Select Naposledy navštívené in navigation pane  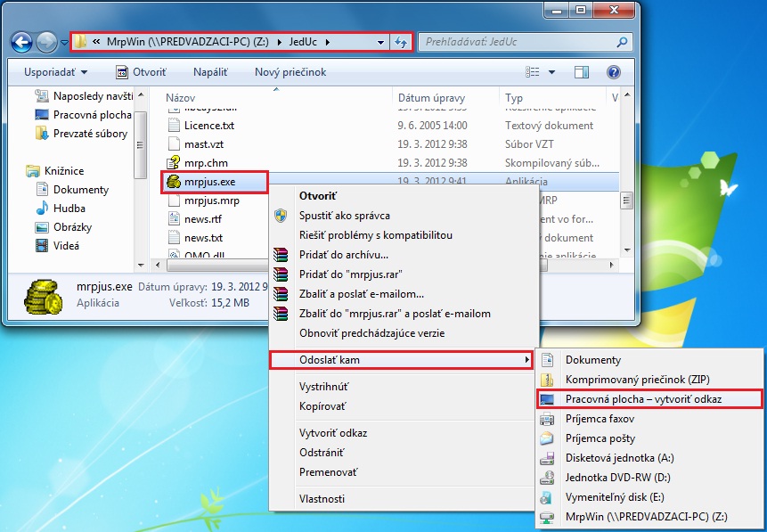click(84, 96)
